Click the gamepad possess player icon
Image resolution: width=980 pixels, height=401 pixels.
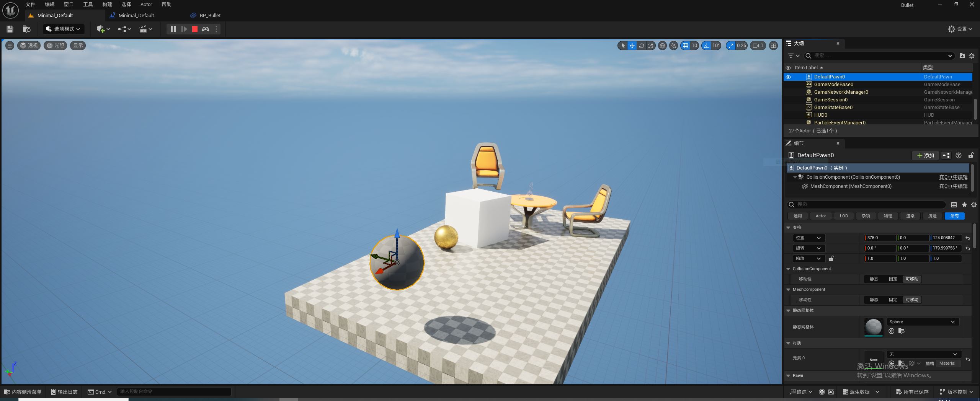pos(206,29)
